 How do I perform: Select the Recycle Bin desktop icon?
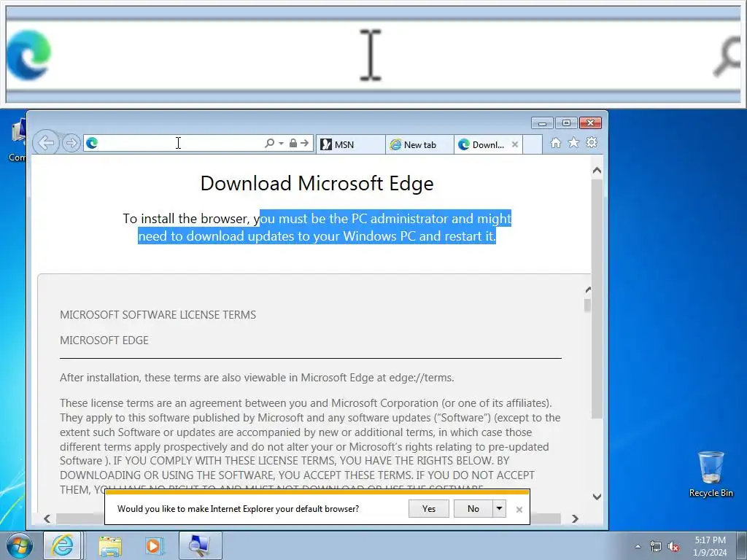click(x=711, y=474)
